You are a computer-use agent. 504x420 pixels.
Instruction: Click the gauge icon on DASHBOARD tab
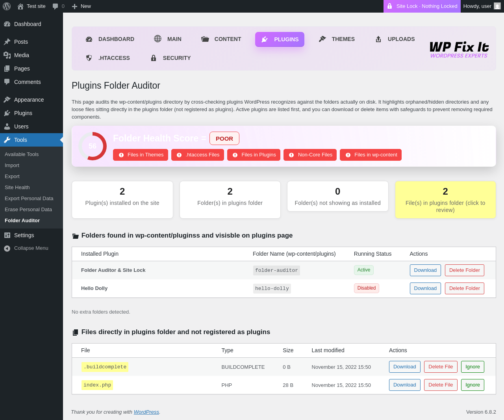click(89, 39)
